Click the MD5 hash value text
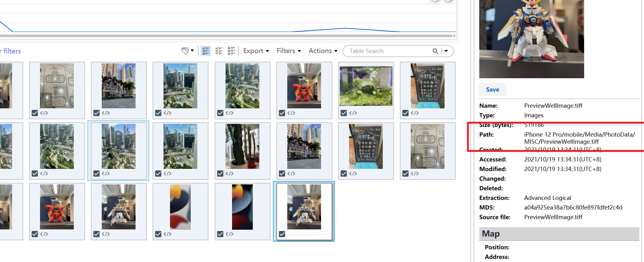Screen dimensions: 644x262 573,207
